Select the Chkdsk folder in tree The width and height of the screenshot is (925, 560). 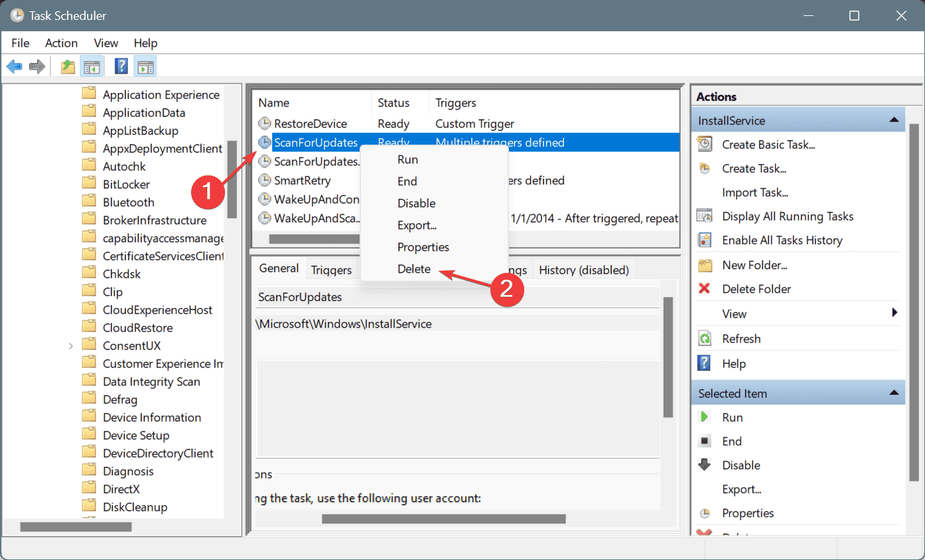tap(121, 273)
